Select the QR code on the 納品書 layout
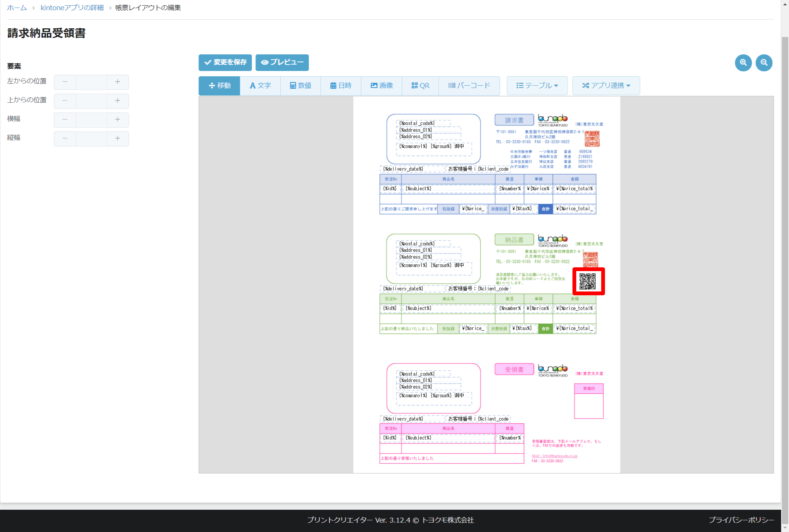 point(588,281)
